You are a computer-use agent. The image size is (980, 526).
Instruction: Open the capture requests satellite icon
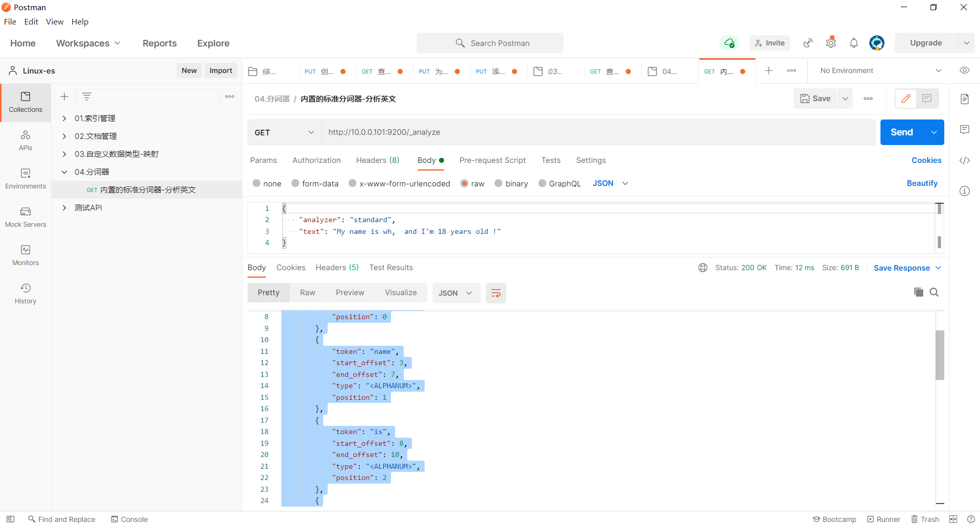808,43
